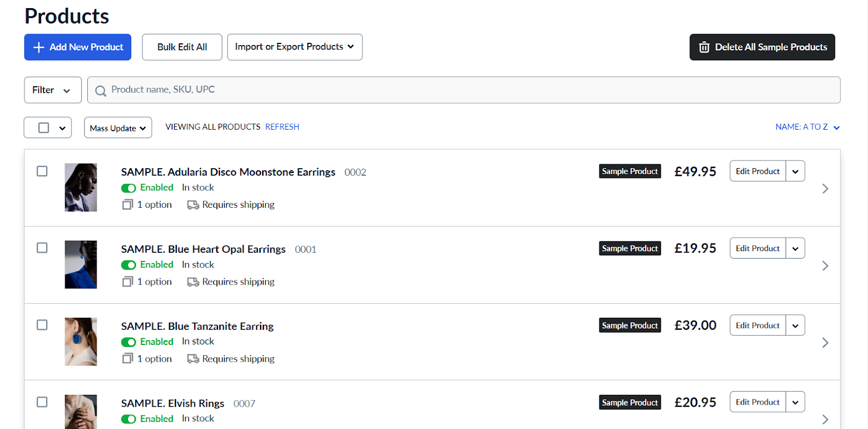Click the option icon for Adularia Disco Moonstone Earrings

pos(127,204)
